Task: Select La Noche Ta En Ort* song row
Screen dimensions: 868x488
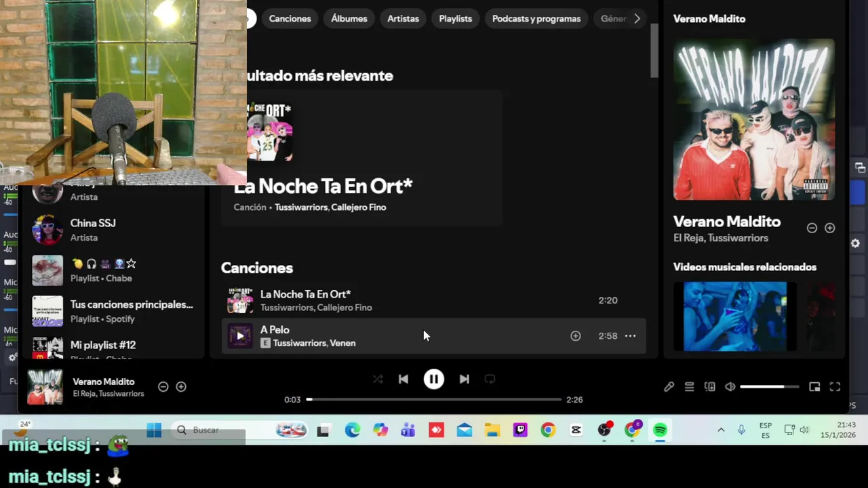Action: pyautogui.click(x=434, y=300)
